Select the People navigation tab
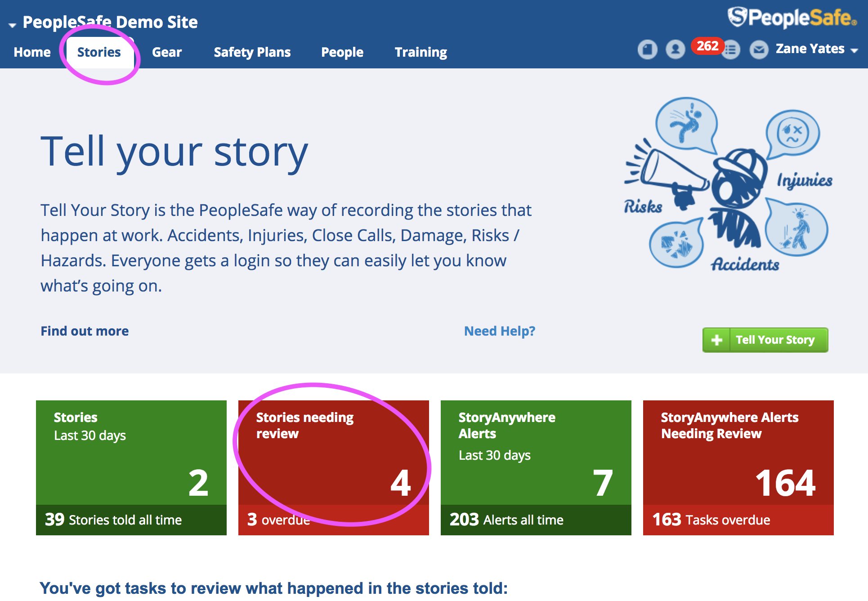This screenshot has height=601, width=868. [x=342, y=52]
